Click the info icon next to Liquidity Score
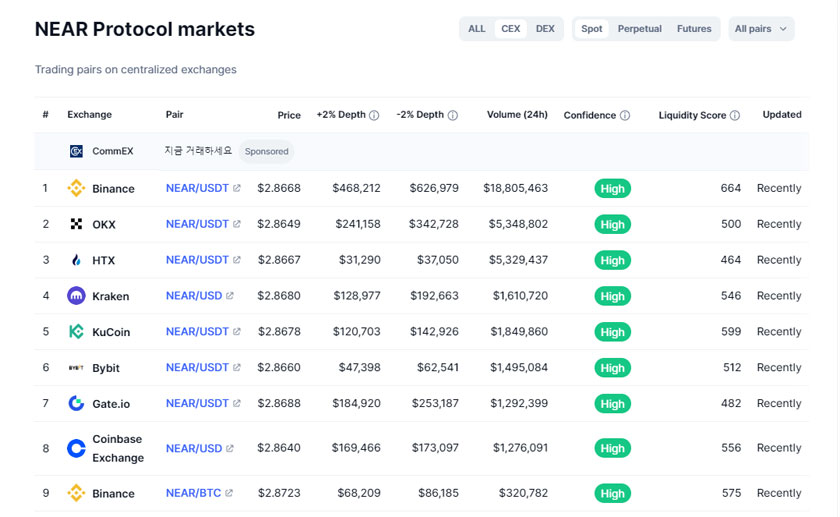 click(x=735, y=115)
